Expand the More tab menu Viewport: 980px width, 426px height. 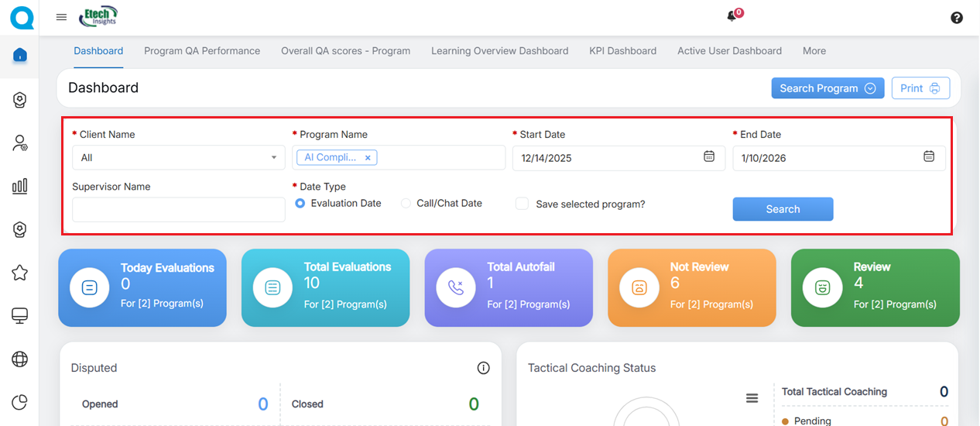(x=814, y=51)
